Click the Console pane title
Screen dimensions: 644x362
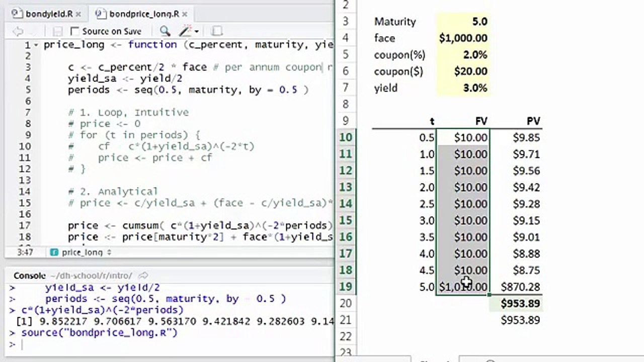point(30,276)
